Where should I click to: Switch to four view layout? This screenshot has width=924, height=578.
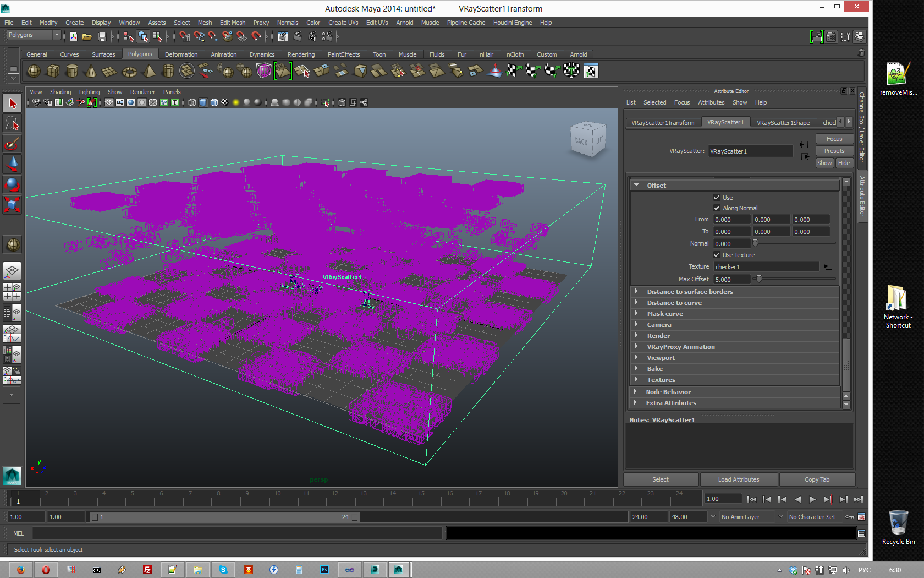coord(12,292)
